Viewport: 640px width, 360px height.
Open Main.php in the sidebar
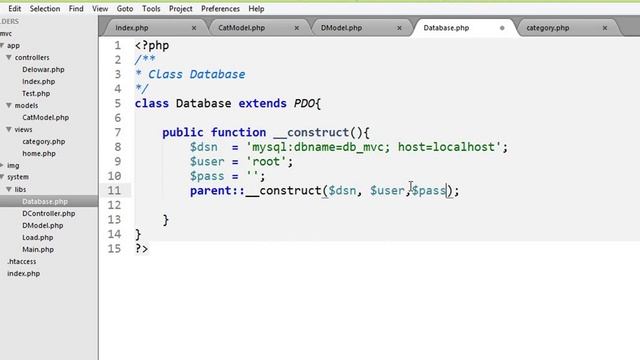pyautogui.click(x=38, y=249)
